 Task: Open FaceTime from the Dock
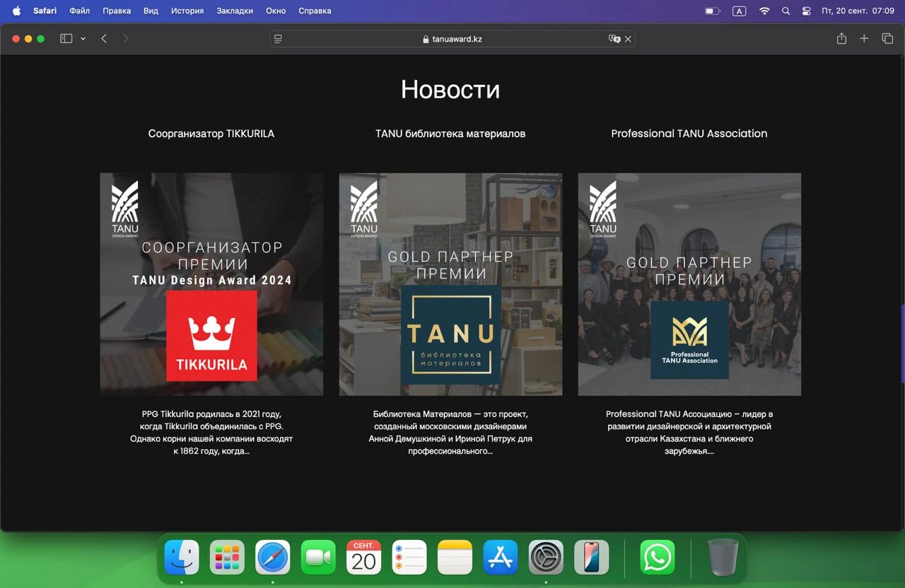pyautogui.click(x=318, y=558)
